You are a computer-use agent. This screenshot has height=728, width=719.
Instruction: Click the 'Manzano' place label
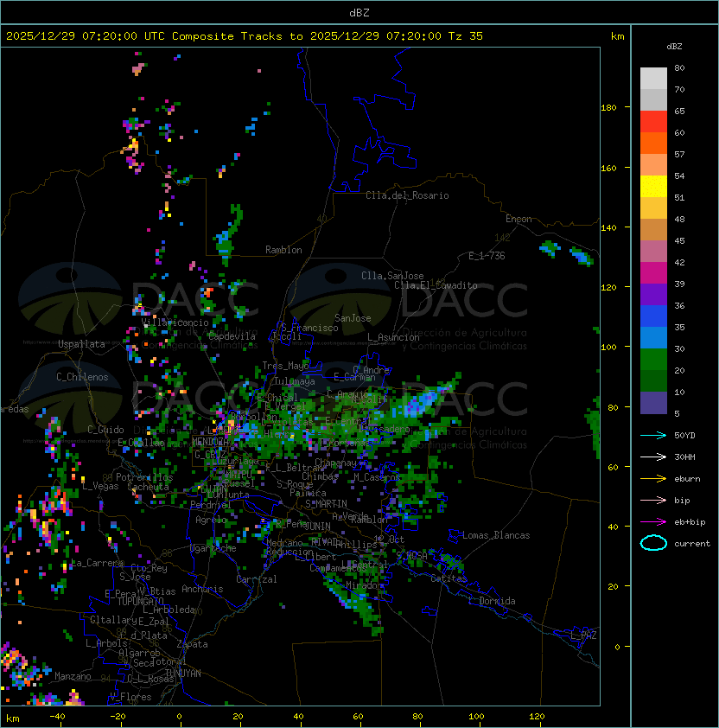(x=73, y=676)
